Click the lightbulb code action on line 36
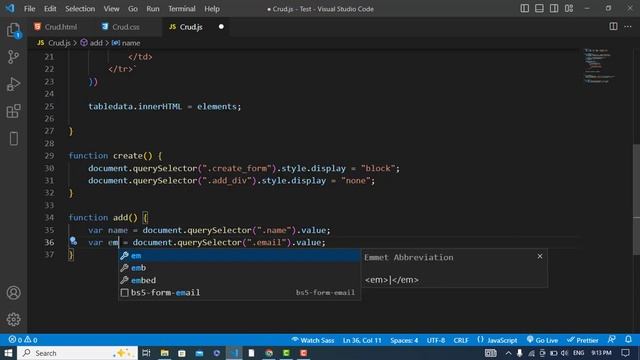The image size is (640, 360). click(x=73, y=241)
